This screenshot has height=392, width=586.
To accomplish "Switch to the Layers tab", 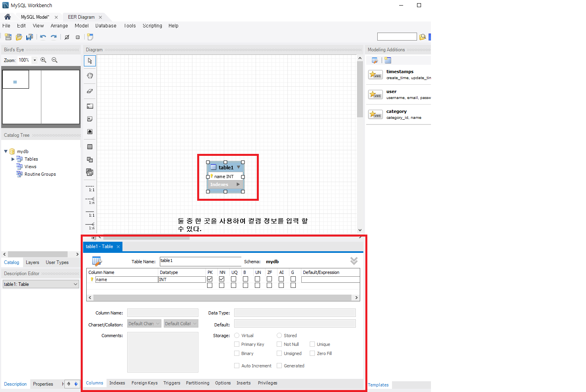I will 33,262.
